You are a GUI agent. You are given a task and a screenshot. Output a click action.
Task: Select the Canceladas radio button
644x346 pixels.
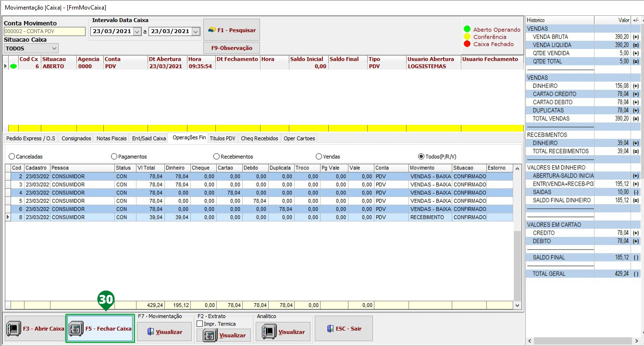tap(12, 157)
